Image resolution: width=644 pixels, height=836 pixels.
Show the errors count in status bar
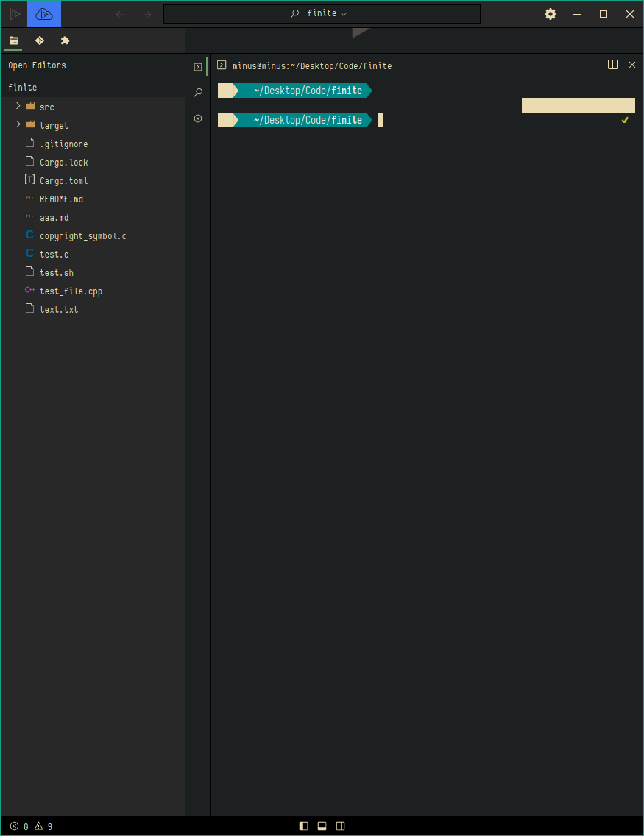point(19,826)
